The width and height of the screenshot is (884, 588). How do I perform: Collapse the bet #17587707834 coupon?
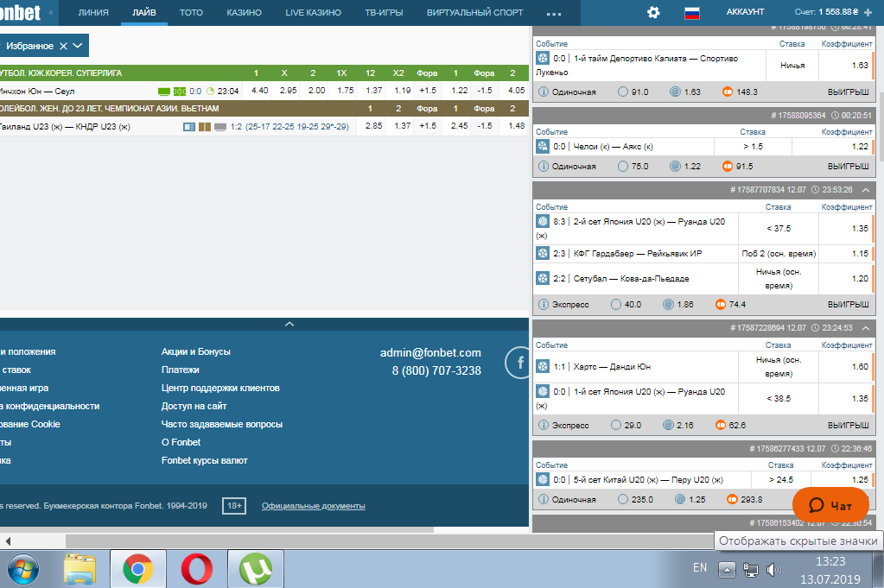(x=866, y=190)
